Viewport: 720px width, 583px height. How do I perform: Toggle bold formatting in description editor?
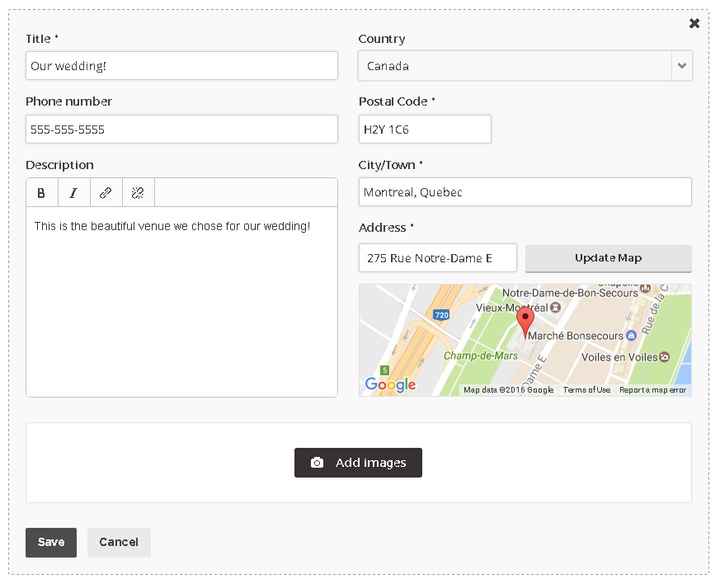42,193
